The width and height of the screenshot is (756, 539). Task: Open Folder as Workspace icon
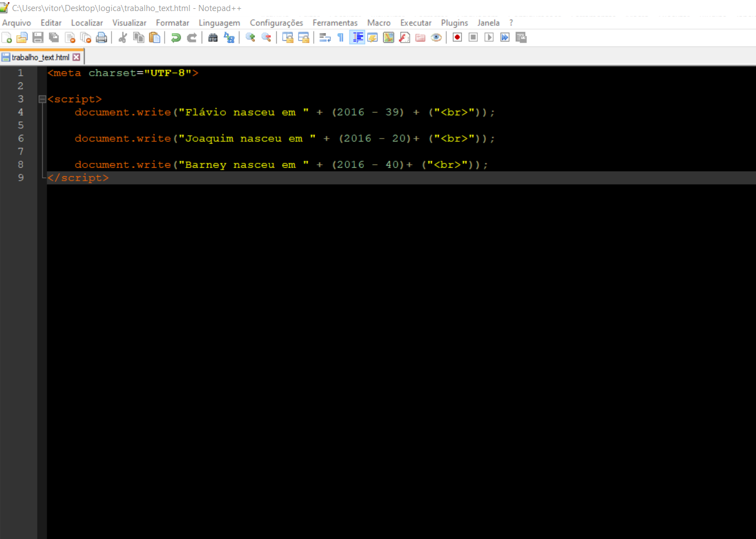[x=421, y=38]
